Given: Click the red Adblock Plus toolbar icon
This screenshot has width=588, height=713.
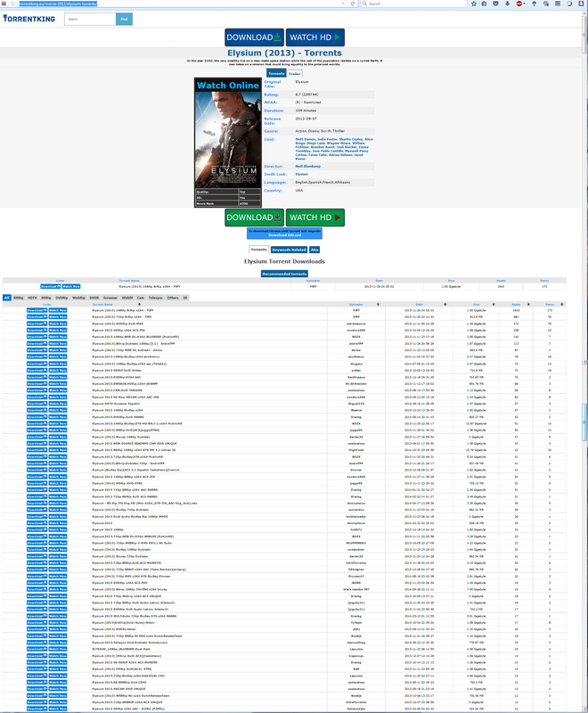Looking at the screenshot, I should coord(519,4).
